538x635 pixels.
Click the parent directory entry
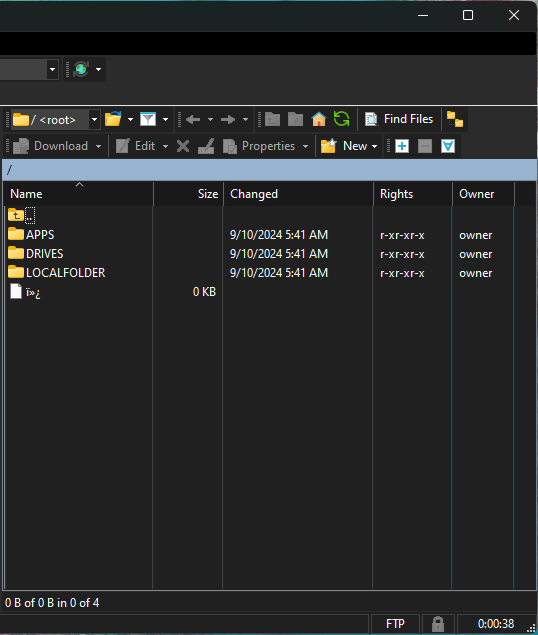[21, 215]
